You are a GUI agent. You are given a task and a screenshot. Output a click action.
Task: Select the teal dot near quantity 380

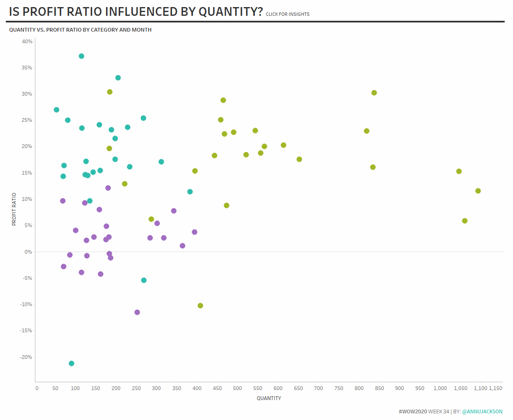190,192
